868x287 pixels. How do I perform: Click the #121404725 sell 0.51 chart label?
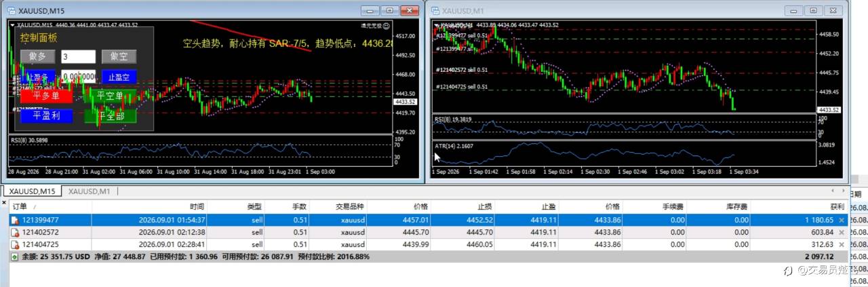tap(462, 87)
